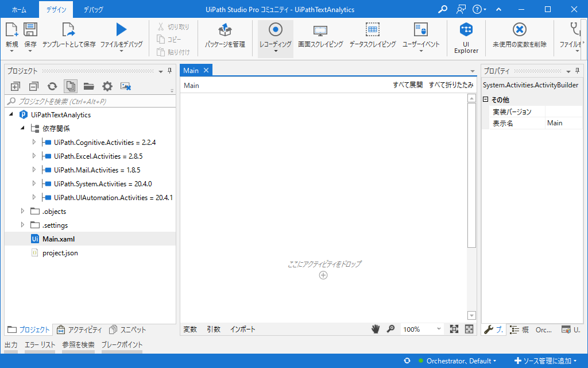Click すべて展開 link
The image size is (588, 368).
408,85
